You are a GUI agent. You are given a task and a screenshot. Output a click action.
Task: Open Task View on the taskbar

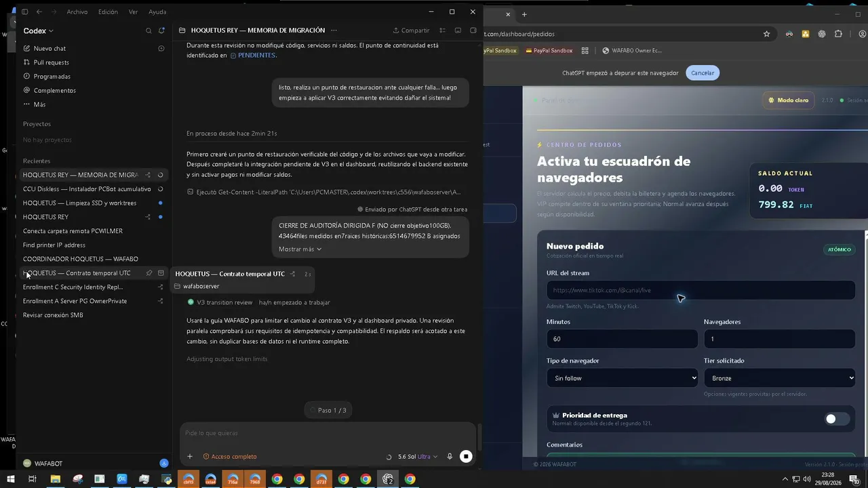coord(32,479)
